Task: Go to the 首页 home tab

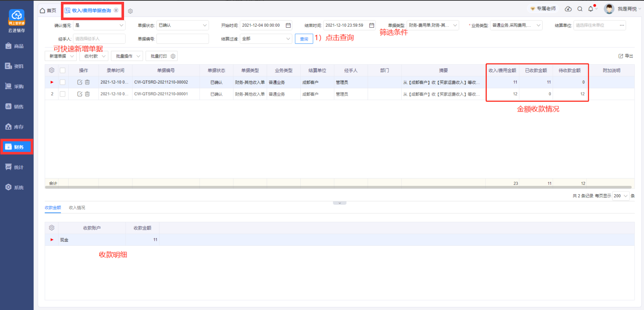Action: (48, 11)
